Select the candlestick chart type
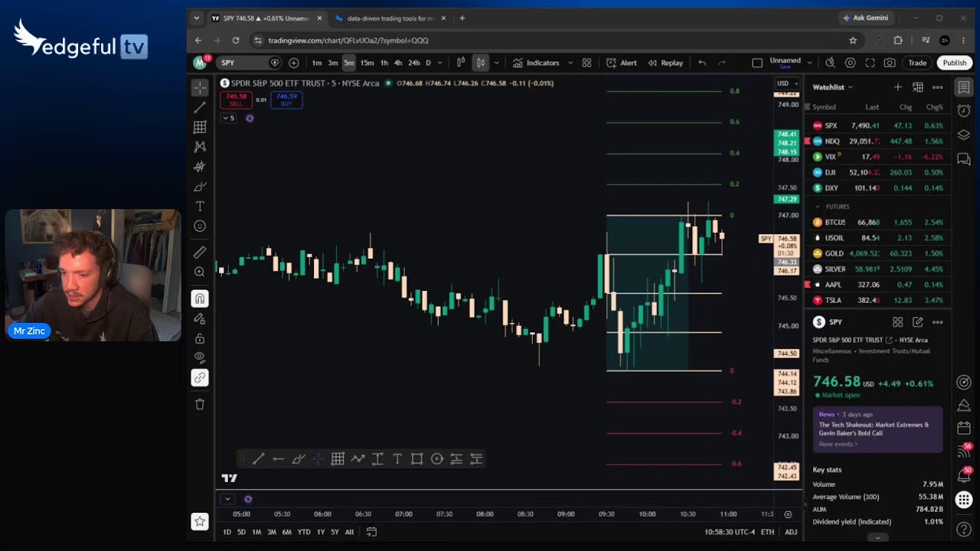The height and width of the screenshot is (551, 980). 481,63
